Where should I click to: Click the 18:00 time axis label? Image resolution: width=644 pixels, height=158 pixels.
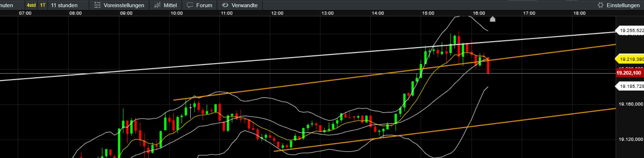point(580,13)
